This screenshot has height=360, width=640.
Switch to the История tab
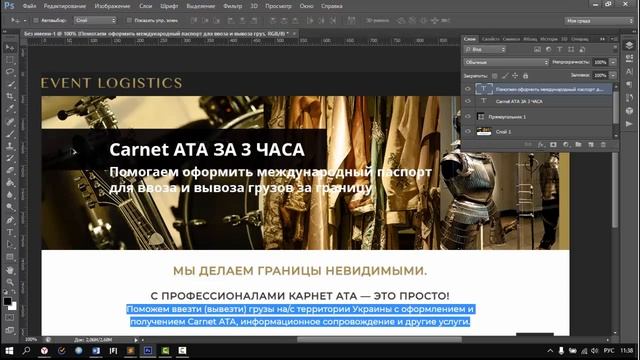pos(549,39)
